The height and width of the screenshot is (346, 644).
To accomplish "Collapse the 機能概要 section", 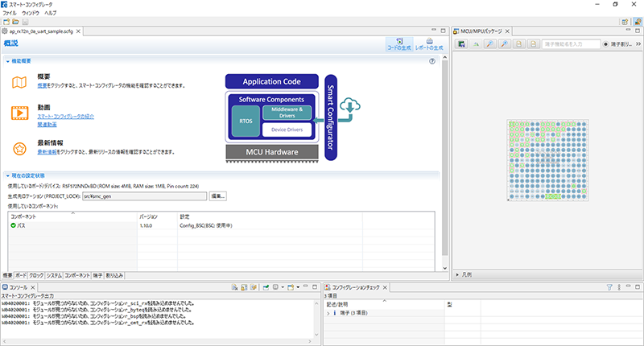I will click(x=8, y=61).
